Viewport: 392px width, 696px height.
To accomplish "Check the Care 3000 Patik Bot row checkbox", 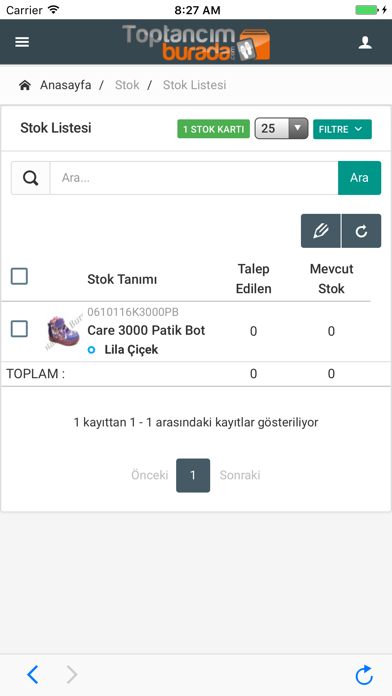I will point(19,329).
